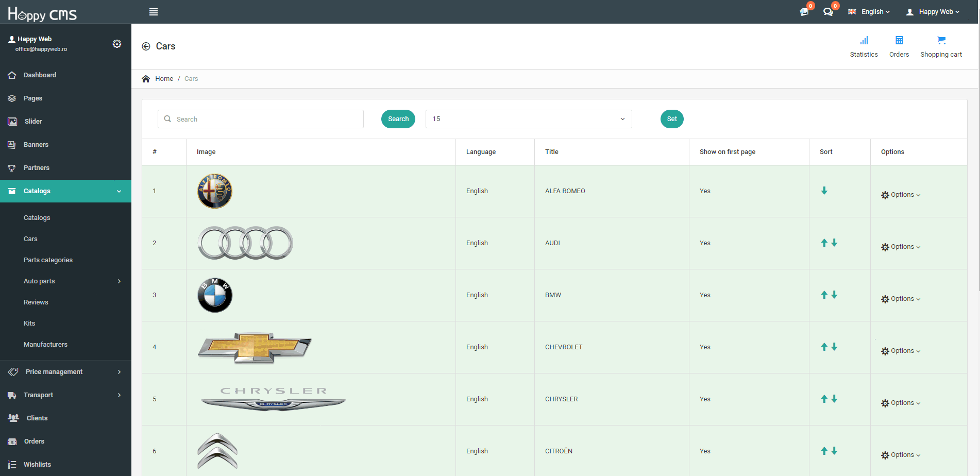Click the Chrysler wings logo thumbnail
Viewport: 980px width, 476px height.
tap(273, 399)
